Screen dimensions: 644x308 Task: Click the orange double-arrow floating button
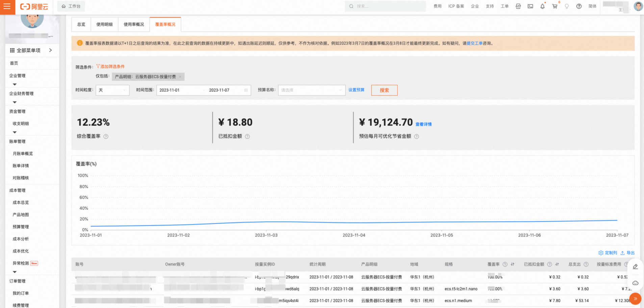coord(635,299)
